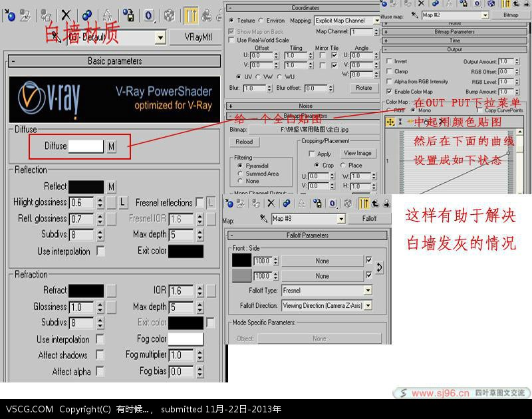This screenshot has height=419, width=532.
Task: Swap Front/Side colors in Falloff Parameters
Action: 380,267
